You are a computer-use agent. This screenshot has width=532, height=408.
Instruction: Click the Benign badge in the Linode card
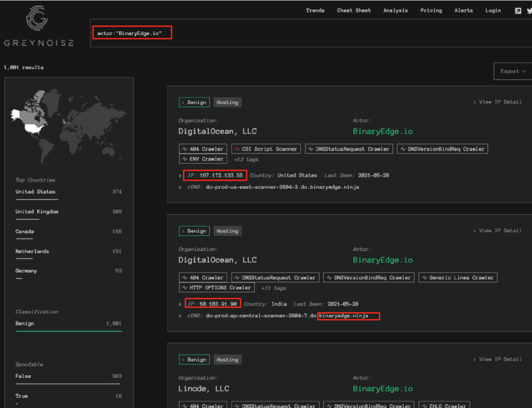click(x=194, y=360)
